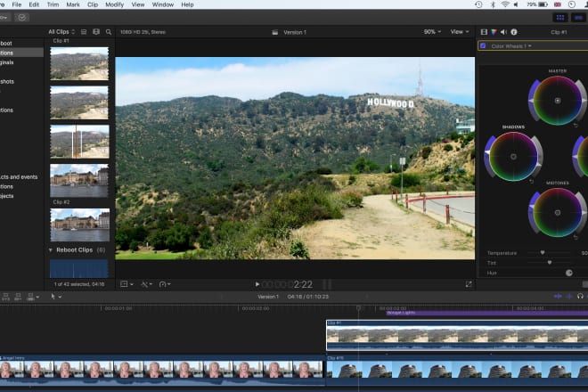Open the Modify menu
588x392 pixels.
click(x=114, y=4)
